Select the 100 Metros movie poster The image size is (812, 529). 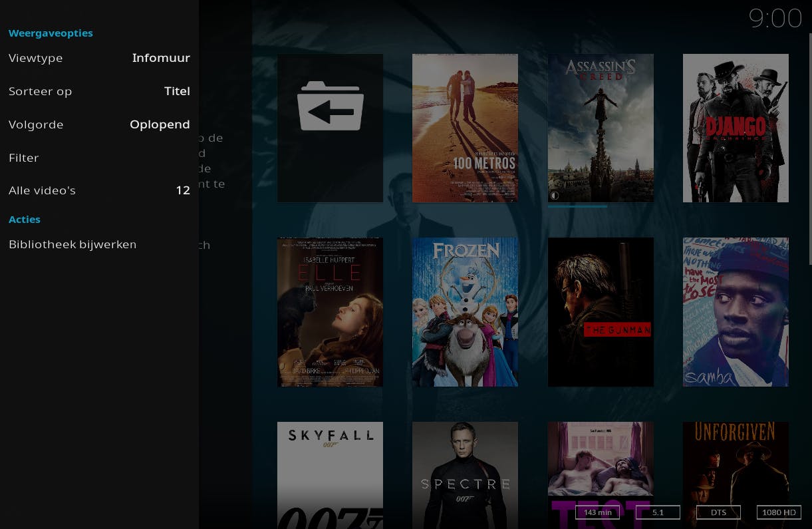(465, 128)
